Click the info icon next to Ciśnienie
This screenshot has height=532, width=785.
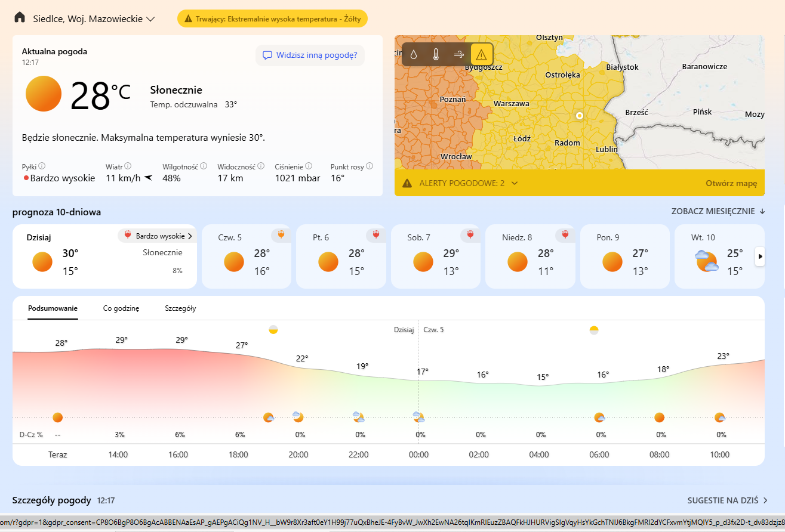309,167
